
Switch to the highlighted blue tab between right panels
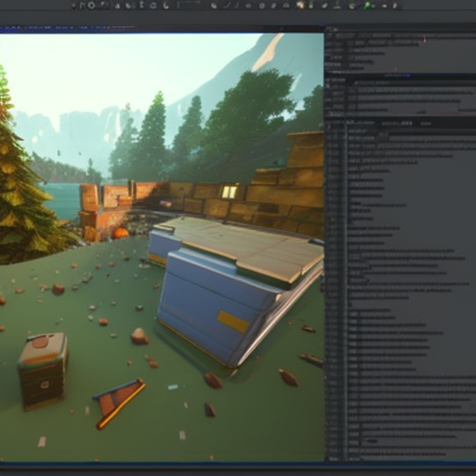click(x=398, y=75)
